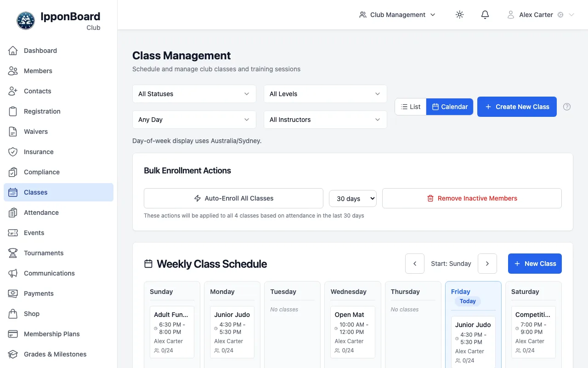Click the Insurance shield icon
The image size is (588, 368).
coord(13,152)
